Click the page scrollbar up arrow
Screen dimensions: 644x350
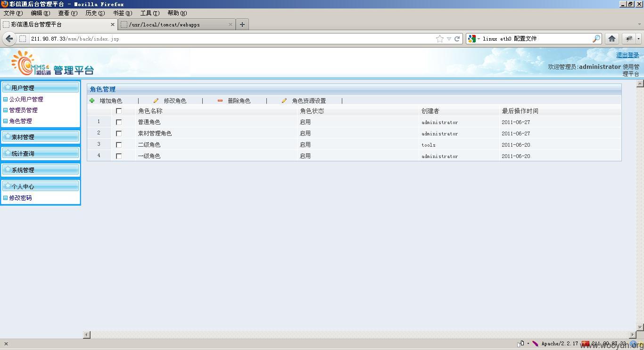(640, 83)
